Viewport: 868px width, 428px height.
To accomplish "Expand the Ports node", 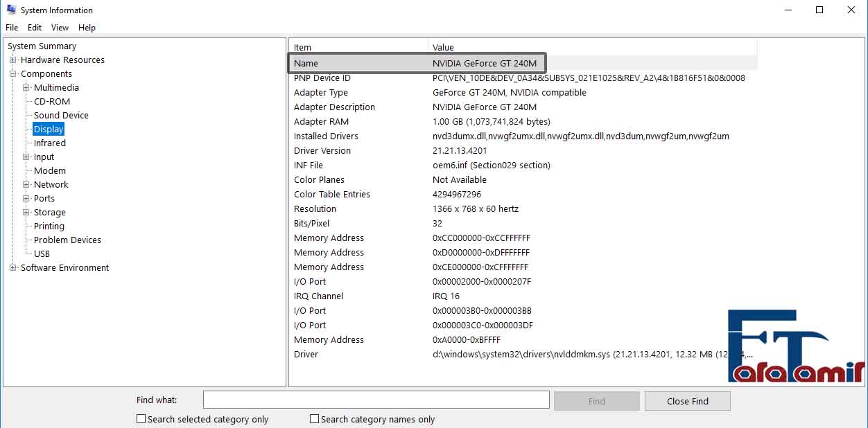I will pyautogui.click(x=26, y=199).
